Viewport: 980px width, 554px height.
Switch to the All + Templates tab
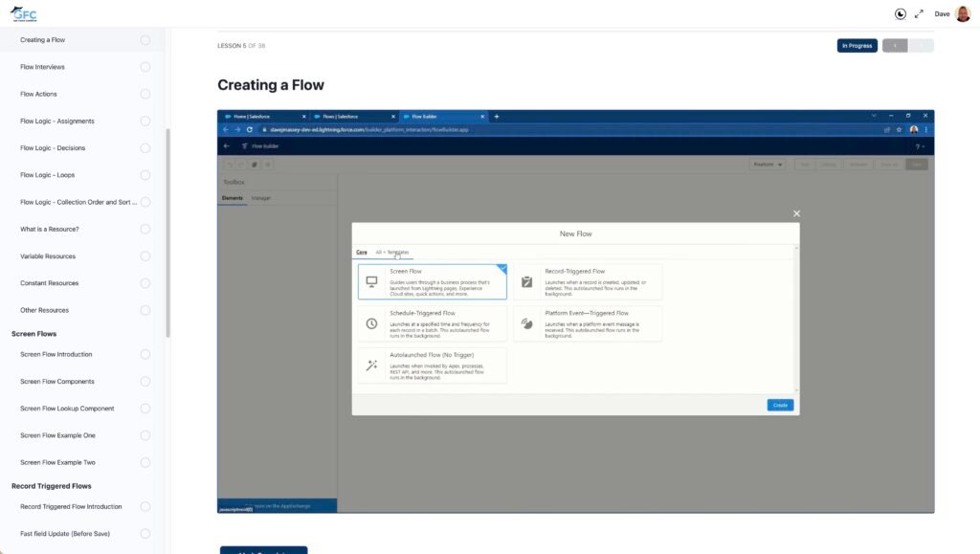(391, 253)
